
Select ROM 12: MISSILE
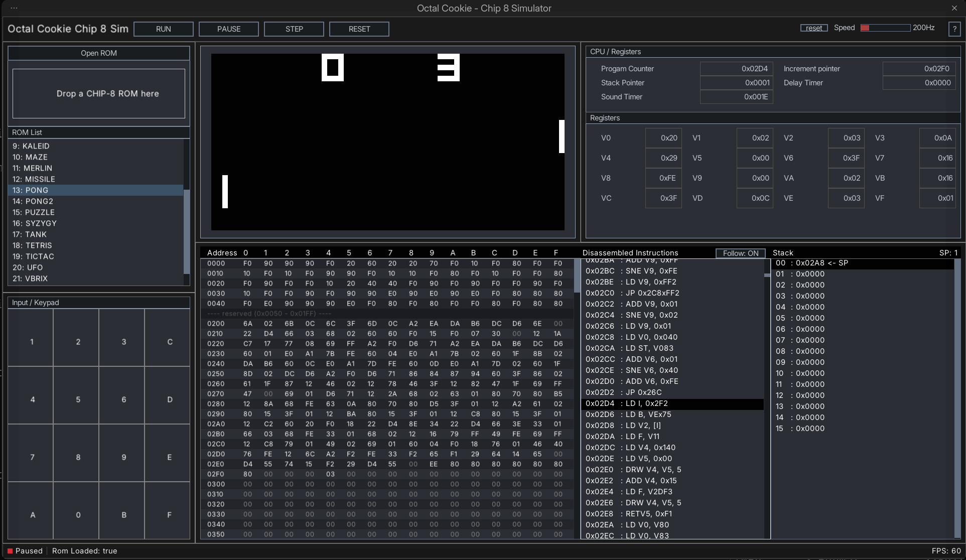tap(96, 179)
